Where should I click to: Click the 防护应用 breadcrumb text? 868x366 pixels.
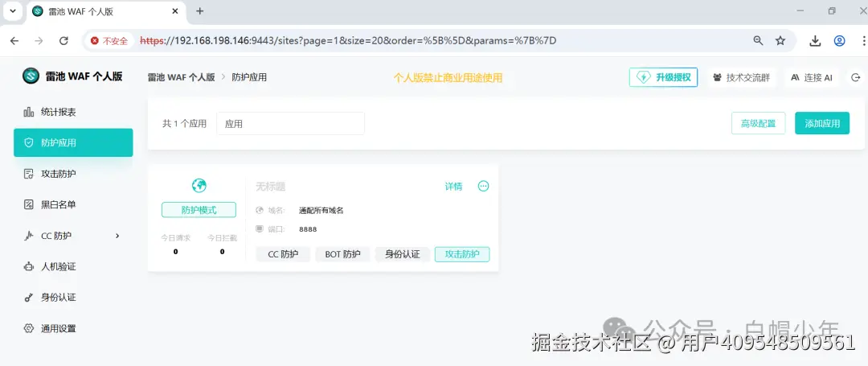coord(249,77)
